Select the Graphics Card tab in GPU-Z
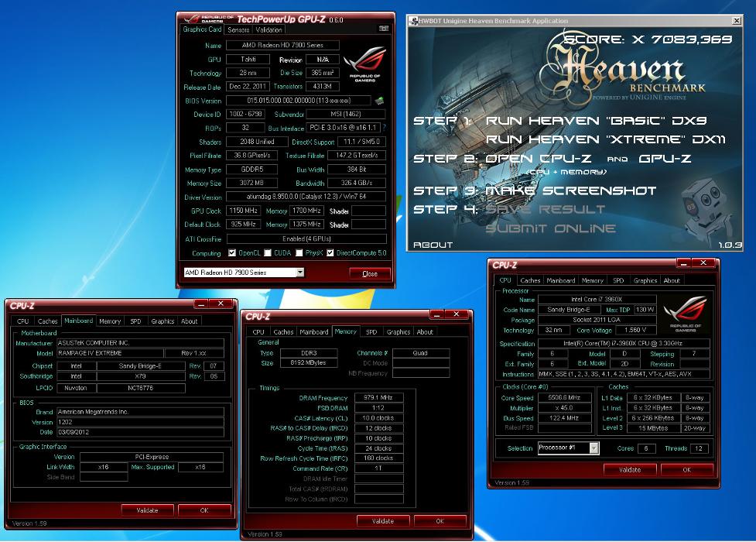Viewport: 756px width, 542px height. pyautogui.click(x=202, y=29)
